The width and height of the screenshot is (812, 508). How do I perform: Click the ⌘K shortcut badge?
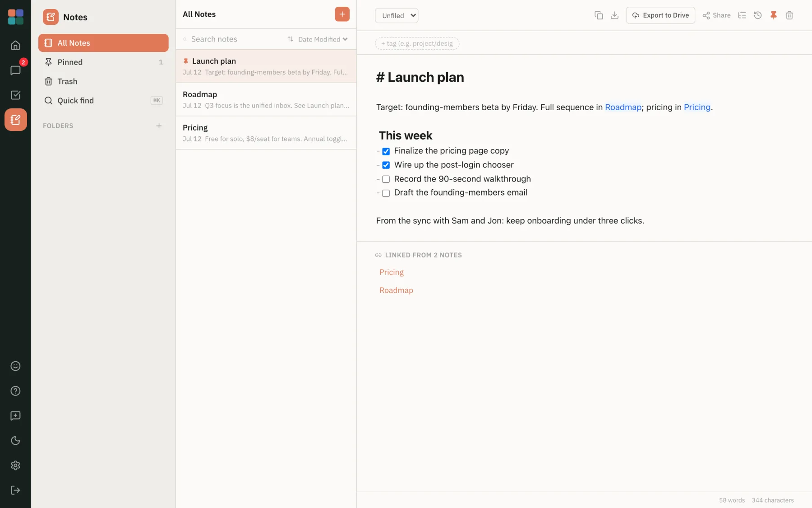[157, 100]
